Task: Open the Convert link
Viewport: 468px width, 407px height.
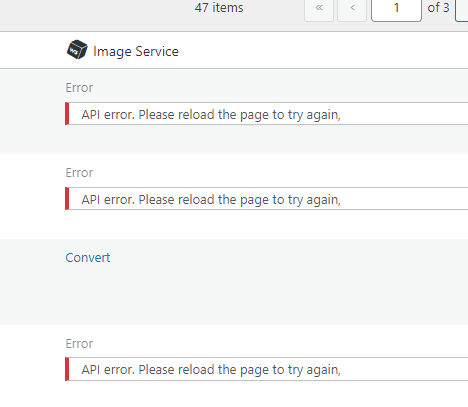Action: pos(88,258)
